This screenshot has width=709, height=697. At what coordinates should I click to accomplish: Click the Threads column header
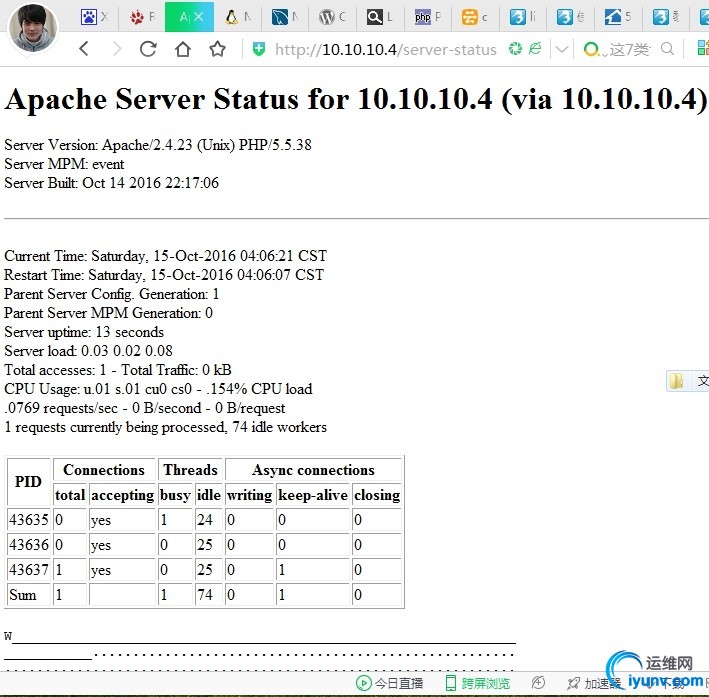(x=190, y=469)
